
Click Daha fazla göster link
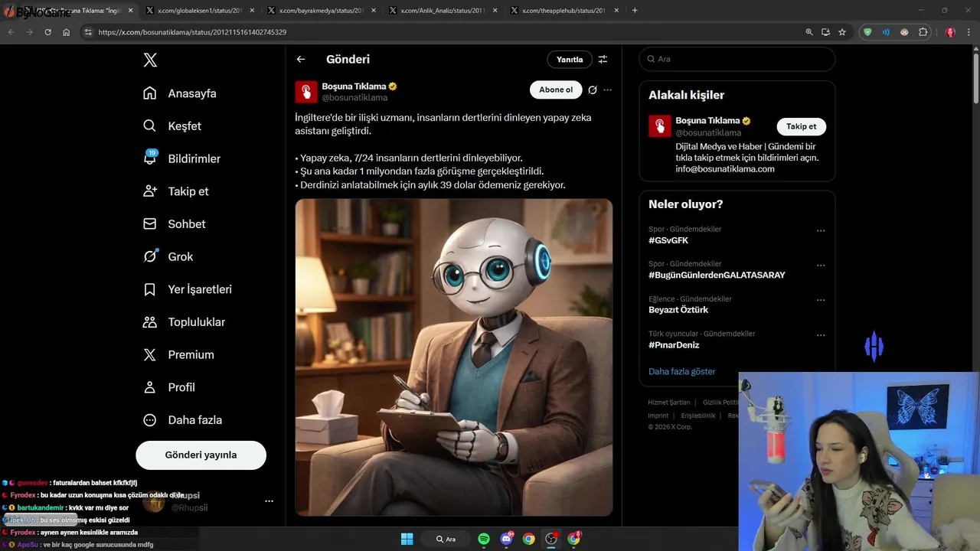682,371
